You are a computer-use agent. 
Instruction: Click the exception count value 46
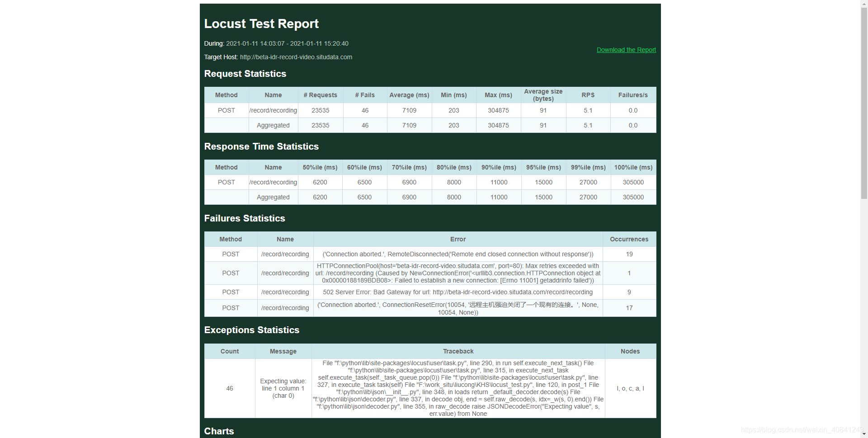(x=230, y=388)
